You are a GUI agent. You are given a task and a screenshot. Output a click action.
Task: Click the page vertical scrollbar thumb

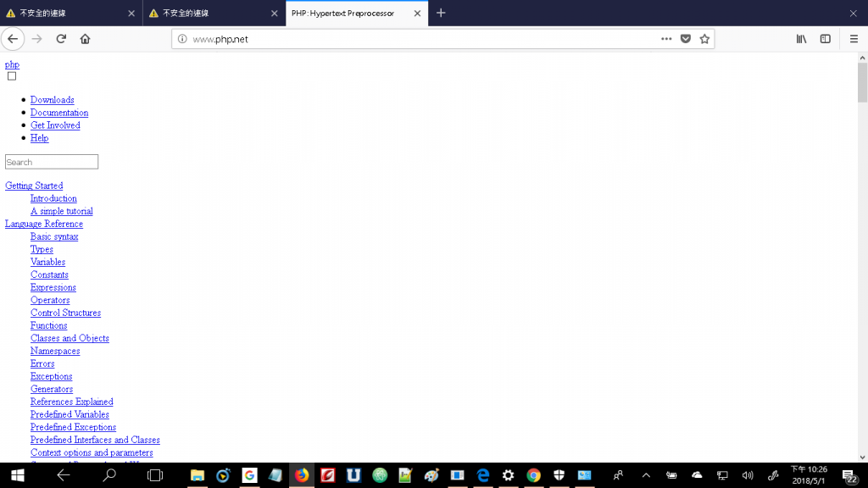pos(862,82)
